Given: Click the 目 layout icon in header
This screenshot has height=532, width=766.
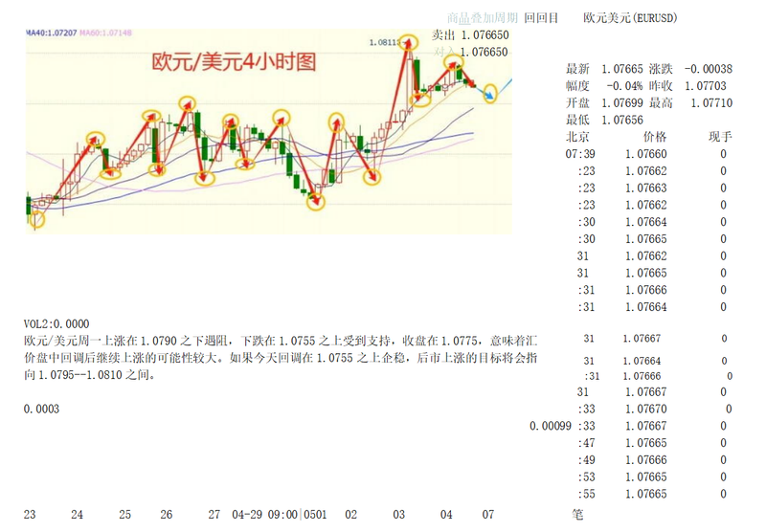Looking at the screenshot, I should (553, 18).
